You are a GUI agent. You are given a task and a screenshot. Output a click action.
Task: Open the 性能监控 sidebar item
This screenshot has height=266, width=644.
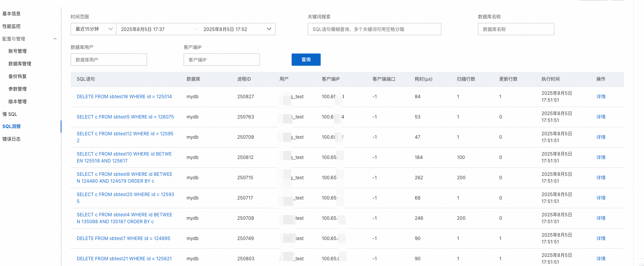(x=11, y=26)
